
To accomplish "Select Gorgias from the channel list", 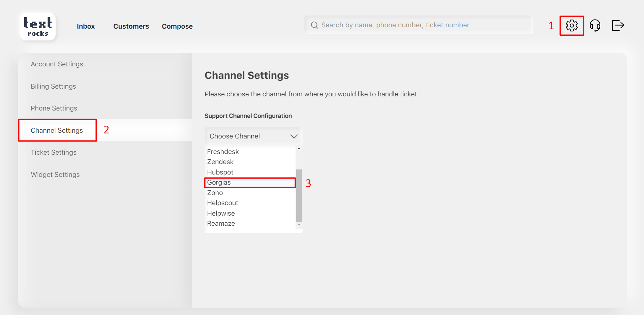I will (219, 183).
